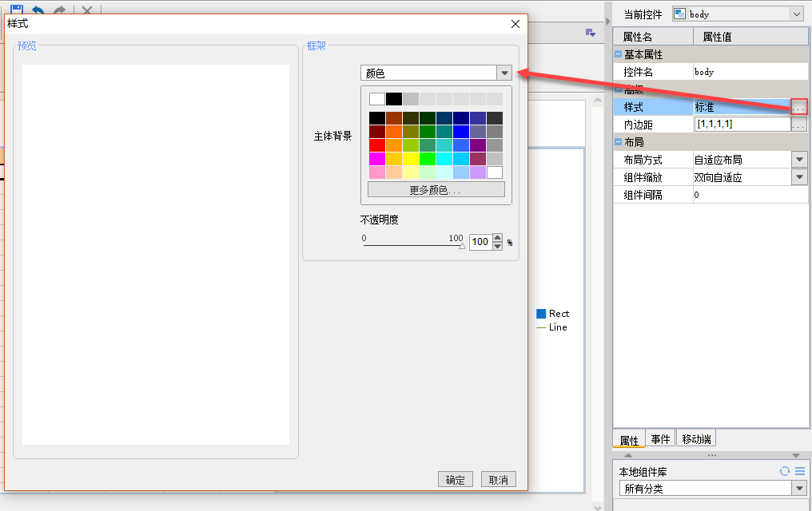Switch to the 移动端 tab

tap(696, 438)
